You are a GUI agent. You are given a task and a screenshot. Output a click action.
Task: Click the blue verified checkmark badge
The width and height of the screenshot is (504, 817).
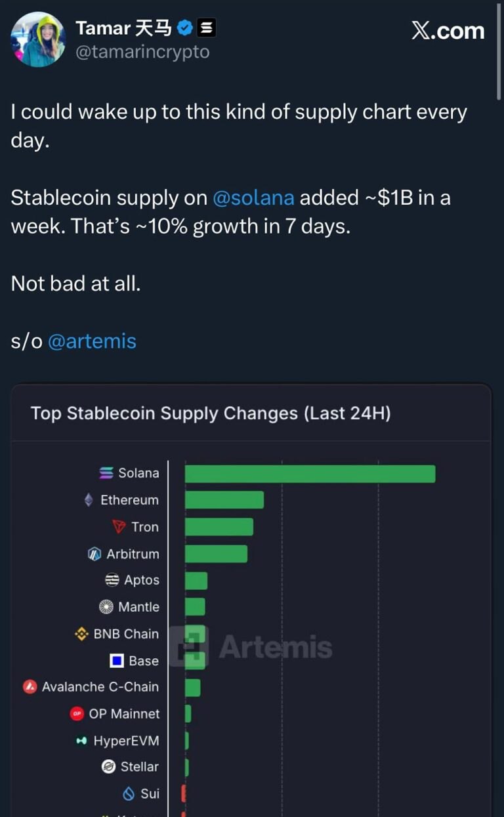click(186, 28)
